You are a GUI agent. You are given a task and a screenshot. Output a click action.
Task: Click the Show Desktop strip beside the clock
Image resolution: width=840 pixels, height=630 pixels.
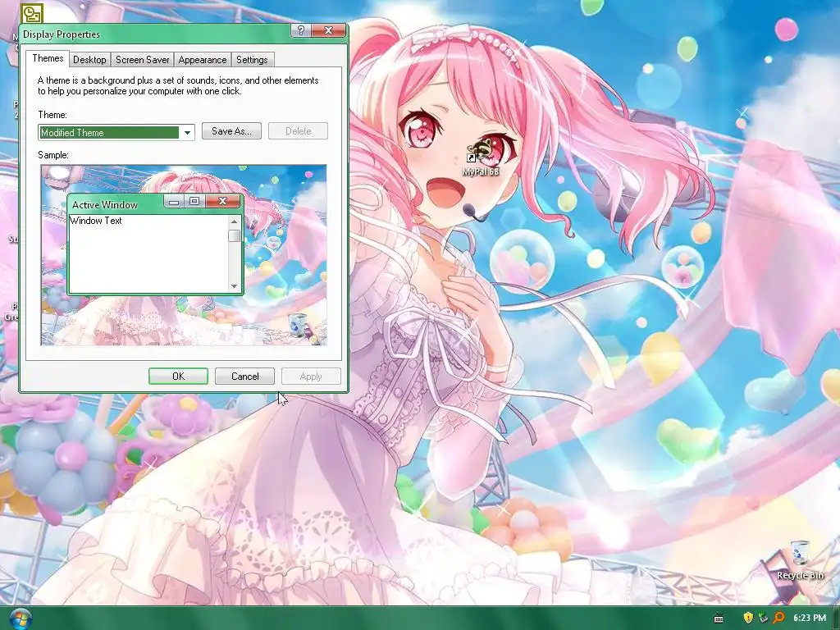836,619
